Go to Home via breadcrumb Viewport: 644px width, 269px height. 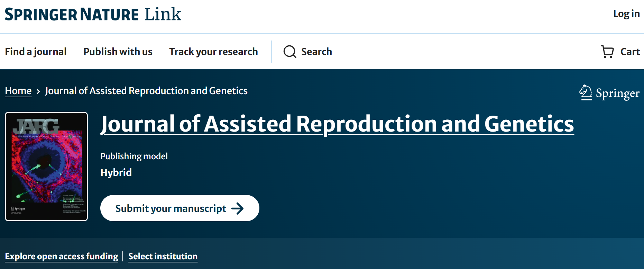[x=18, y=91]
